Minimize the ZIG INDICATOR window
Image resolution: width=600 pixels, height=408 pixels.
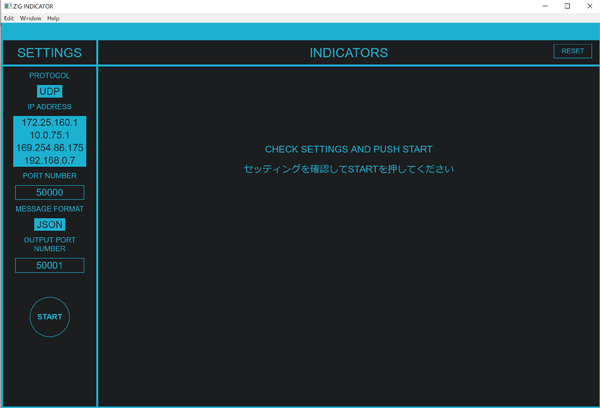click(545, 6)
